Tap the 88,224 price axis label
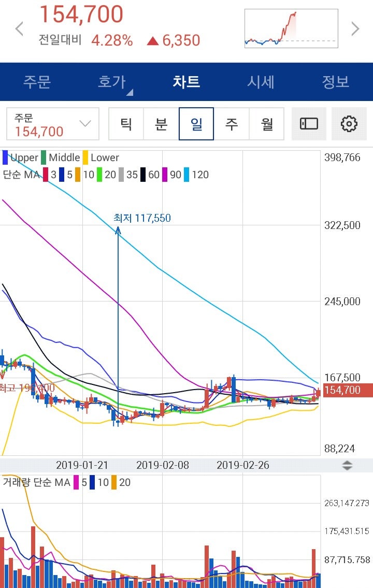This screenshot has height=588, width=373. click(x=340, y=449)
